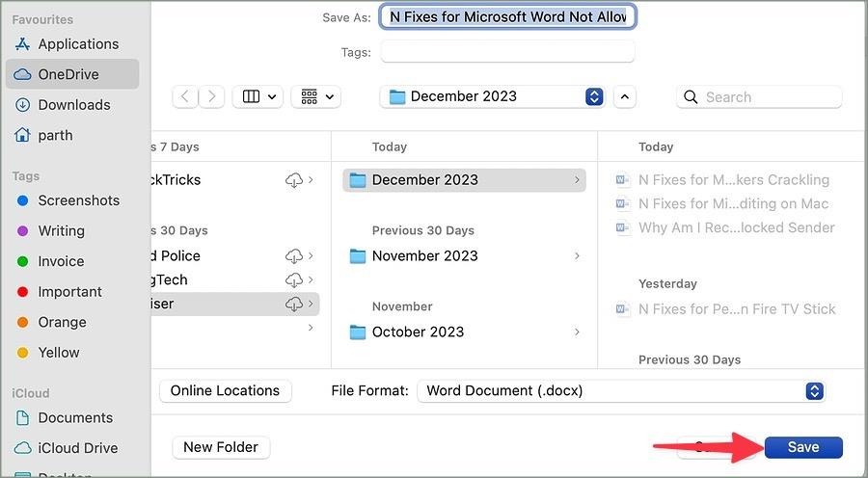Click cloud download icon beside ckTricks
The width and height of the screenshot is (868, 478).
click(294, 180)
